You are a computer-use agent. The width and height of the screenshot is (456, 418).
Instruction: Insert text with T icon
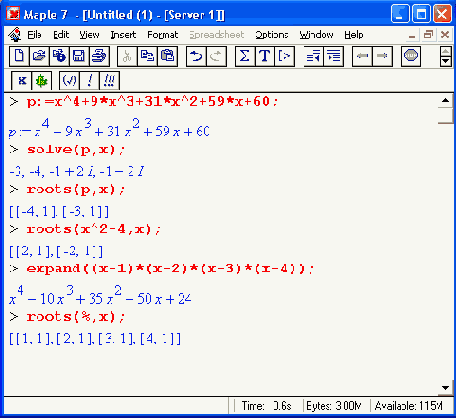click(x=265, y=56)
